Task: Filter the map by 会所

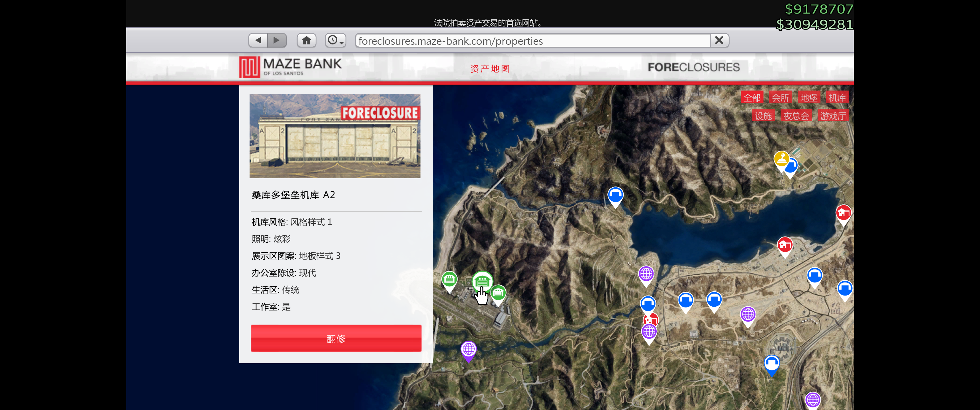Action: tap(780, 98)
